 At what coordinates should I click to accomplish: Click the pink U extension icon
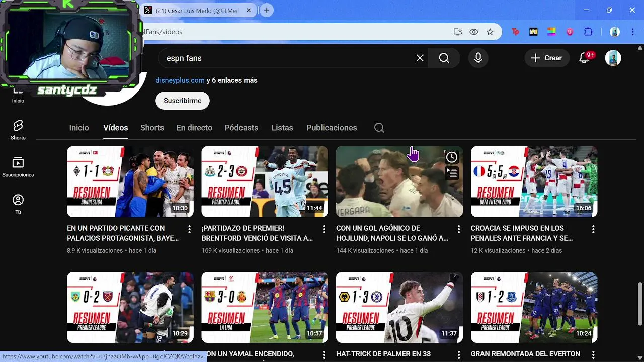pyautogui.click(x=570, y=32)
